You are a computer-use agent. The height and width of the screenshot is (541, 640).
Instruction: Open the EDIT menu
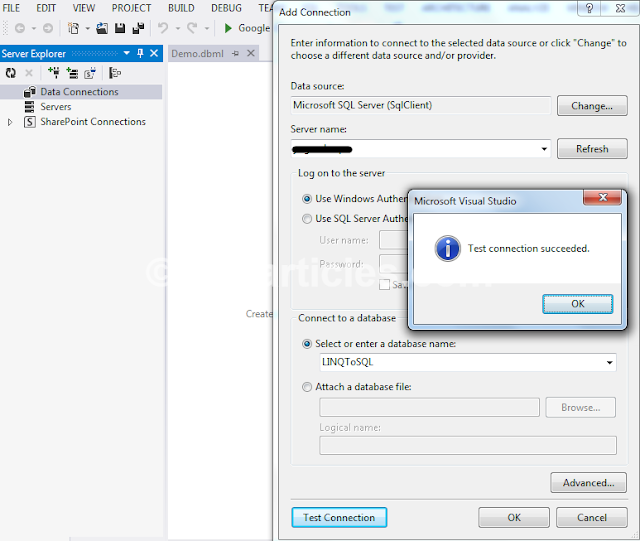point(46,8)
